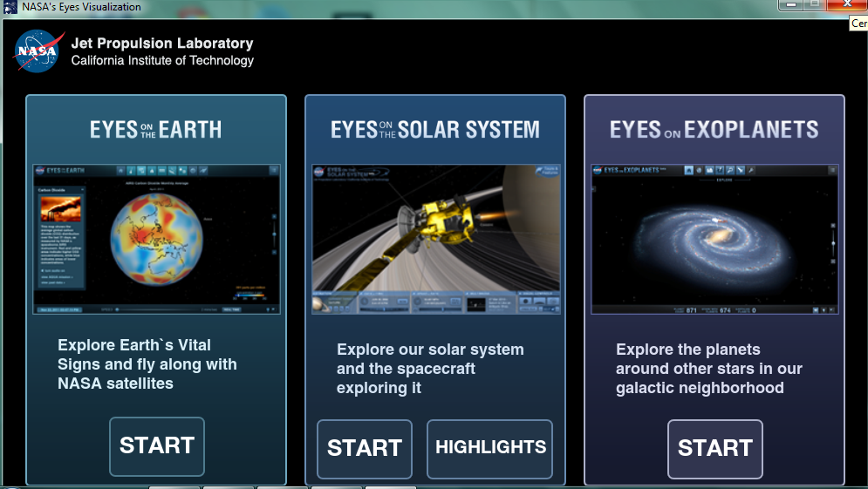The image size is (868, 489).
Task: Click the Eyes on the Earth preview thumbnail
Action: coord(157,239)
